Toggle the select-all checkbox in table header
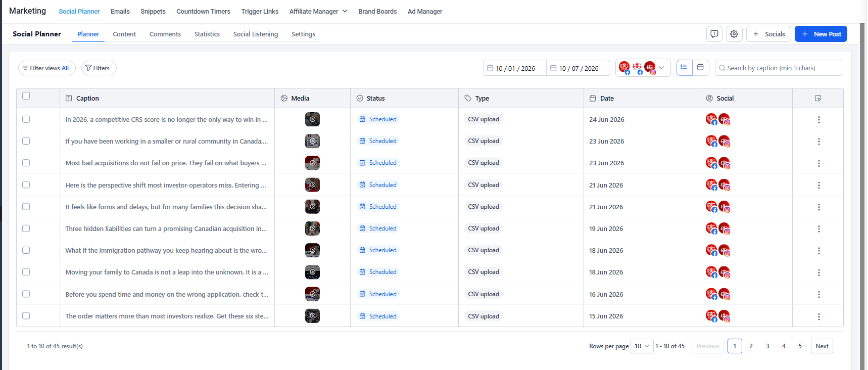Viewport: 868px width, 370px height. pos(26,96)
